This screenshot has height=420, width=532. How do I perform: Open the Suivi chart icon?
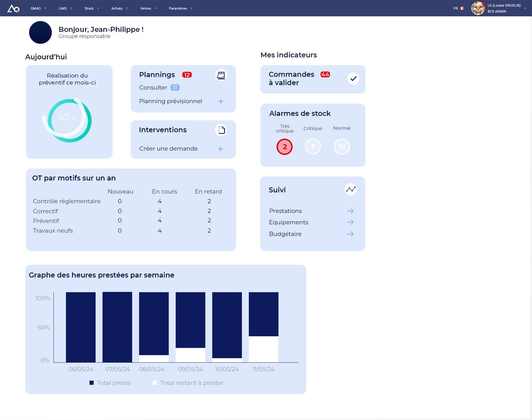pyautogui.click(x=351, y=190)
